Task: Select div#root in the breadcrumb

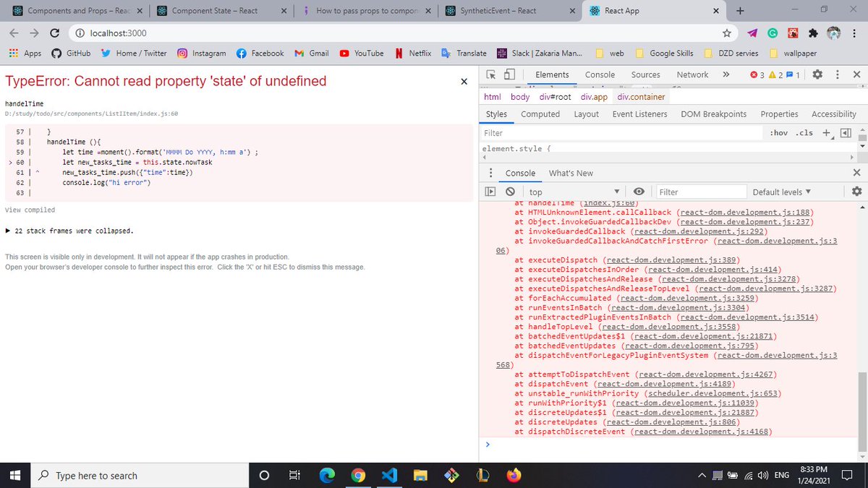Action: tap(556, 97)
